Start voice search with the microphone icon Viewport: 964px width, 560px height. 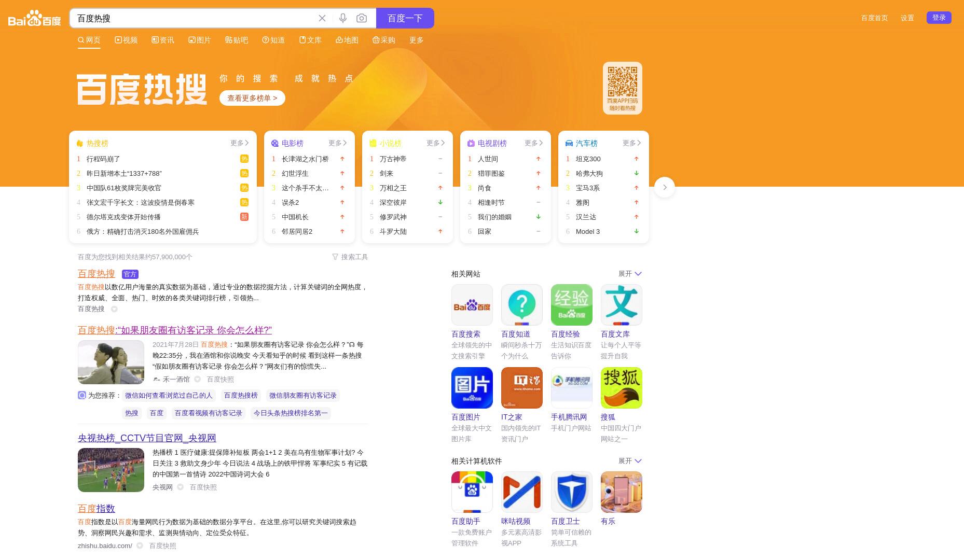pos(343,18)
